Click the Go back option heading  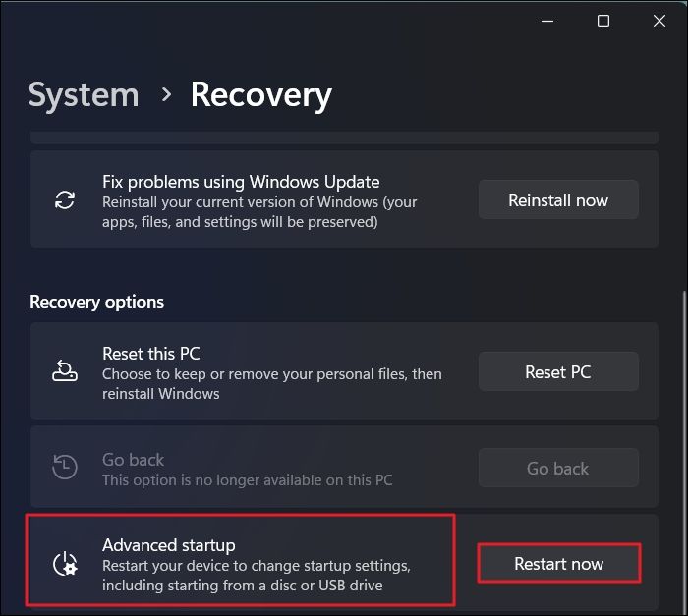pos(134,460)
